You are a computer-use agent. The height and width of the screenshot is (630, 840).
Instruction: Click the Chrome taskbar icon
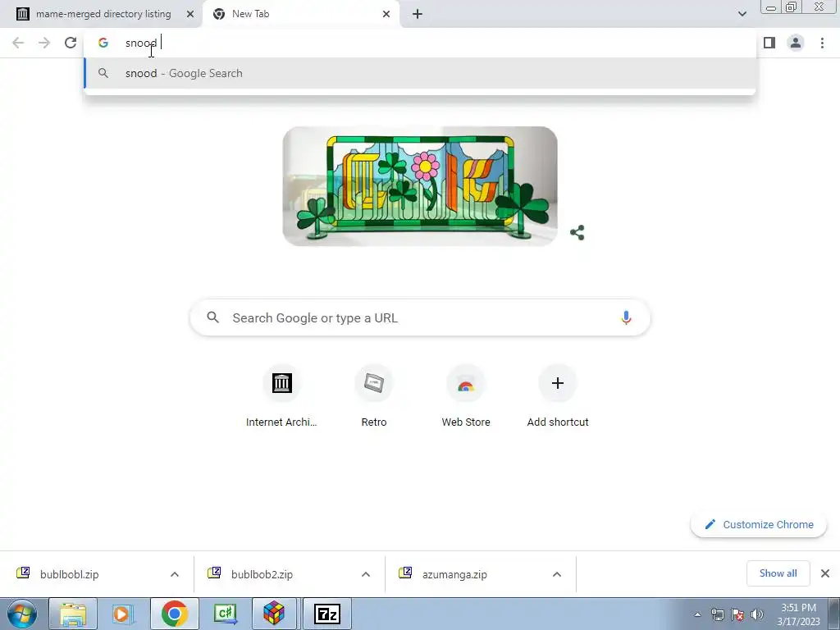pos(174,614)
